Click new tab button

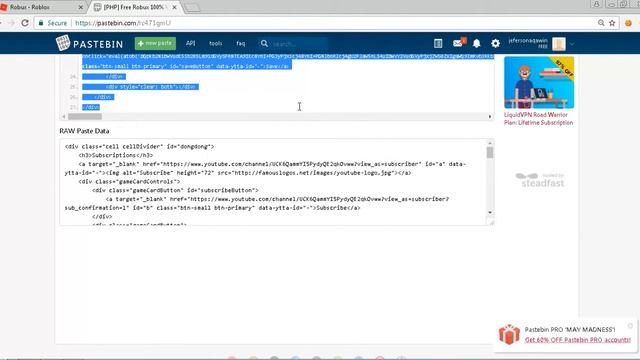[x=192, y=8]
